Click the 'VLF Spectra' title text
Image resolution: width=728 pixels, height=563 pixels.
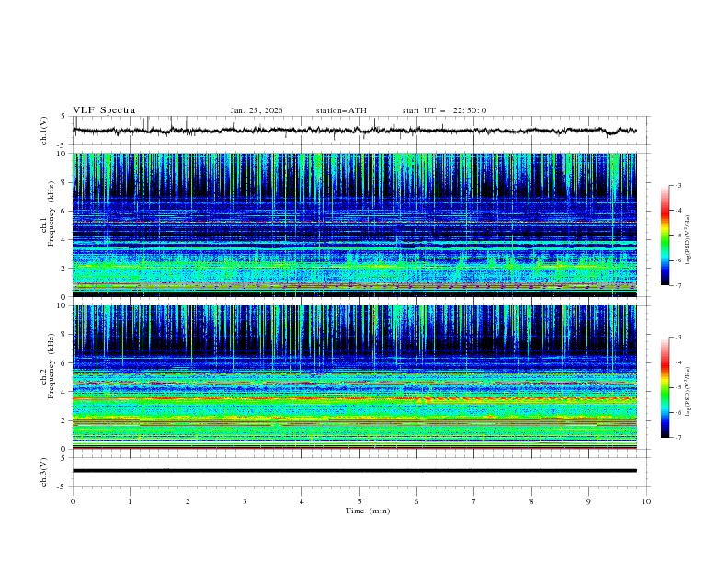coord(104,110)
